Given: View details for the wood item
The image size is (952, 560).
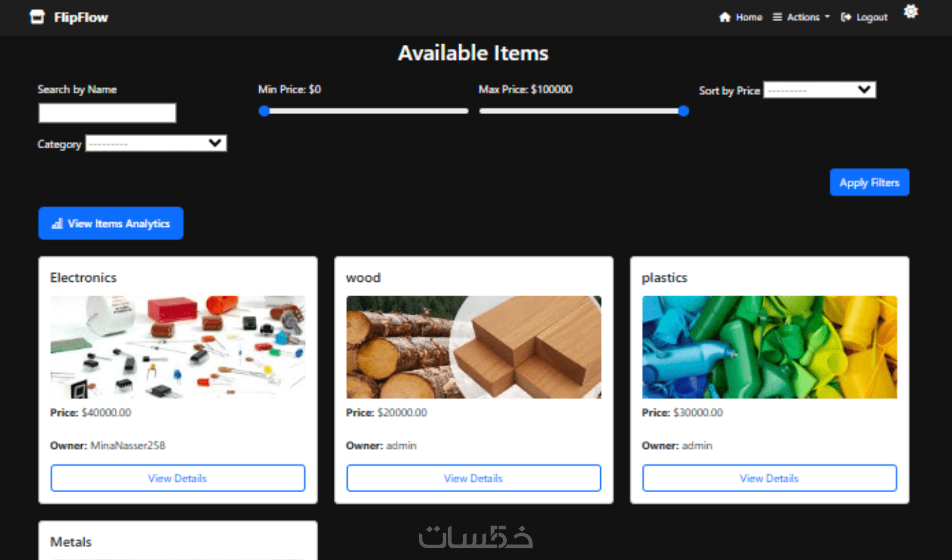Looking at the screenshot, I should tap(473, 478).
